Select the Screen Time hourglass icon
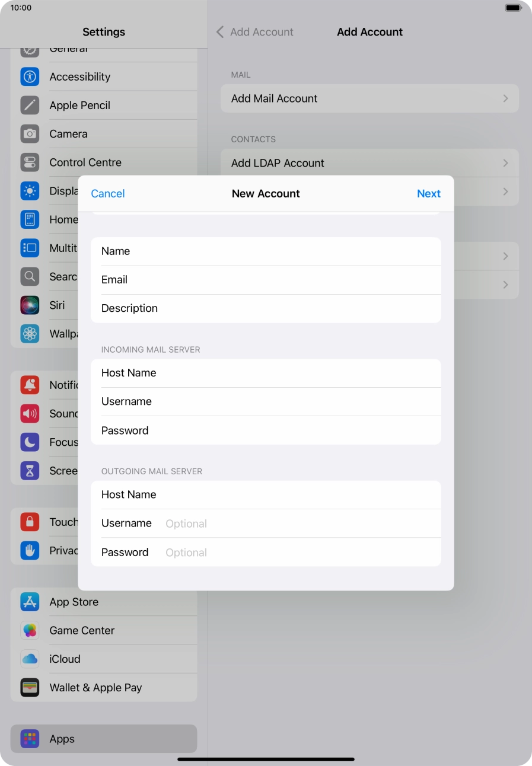 coord(30,470)
